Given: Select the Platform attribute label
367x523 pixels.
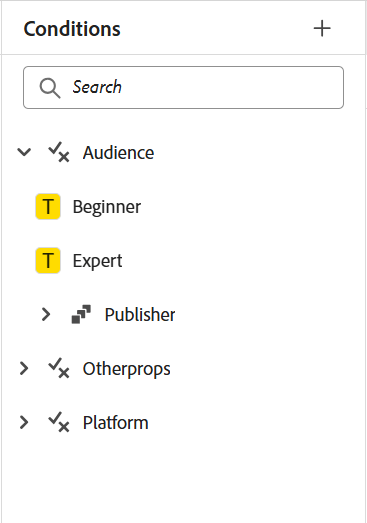Looking at the screenshot, I should click(x=115, y=423).
